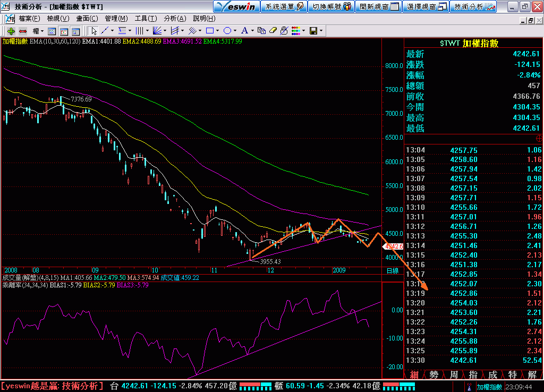The height and width of the screenshot is (392, 544).
Task: Select the vertical cycle lines tool
Action: tap(140, 31)
